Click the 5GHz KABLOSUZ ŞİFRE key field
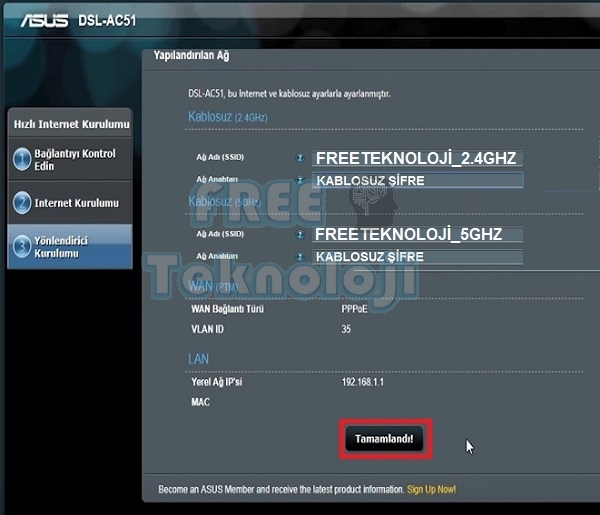The width and height of the screenshot is (600, 515). tap(418, 257)
